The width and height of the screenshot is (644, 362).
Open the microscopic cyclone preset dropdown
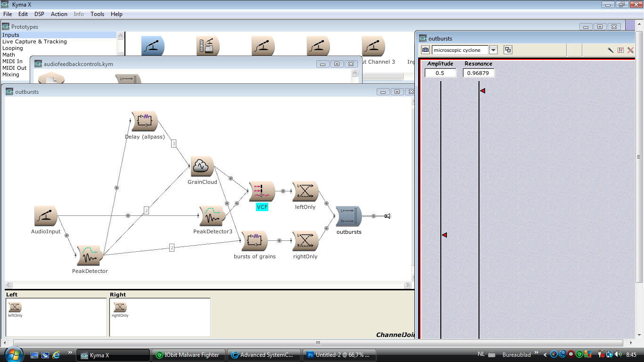pos(493,50)
